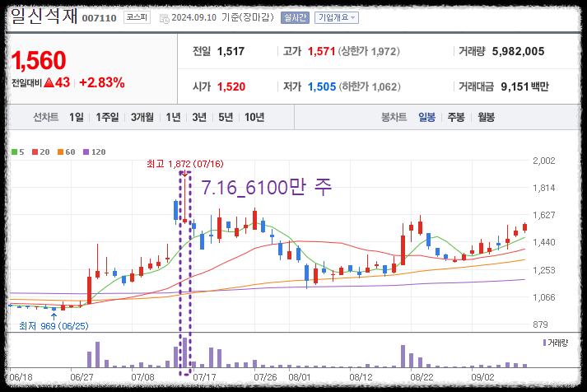Switch to 월봉 candlestick chart
Screen dimensions: 587x392
pyautogui.click(x=487, y=117)
